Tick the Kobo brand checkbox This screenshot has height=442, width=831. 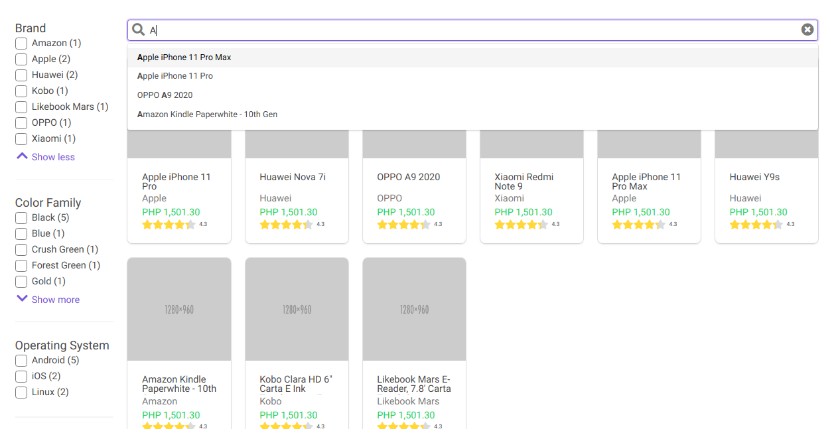pyautogui.click(x=21, y=91)
